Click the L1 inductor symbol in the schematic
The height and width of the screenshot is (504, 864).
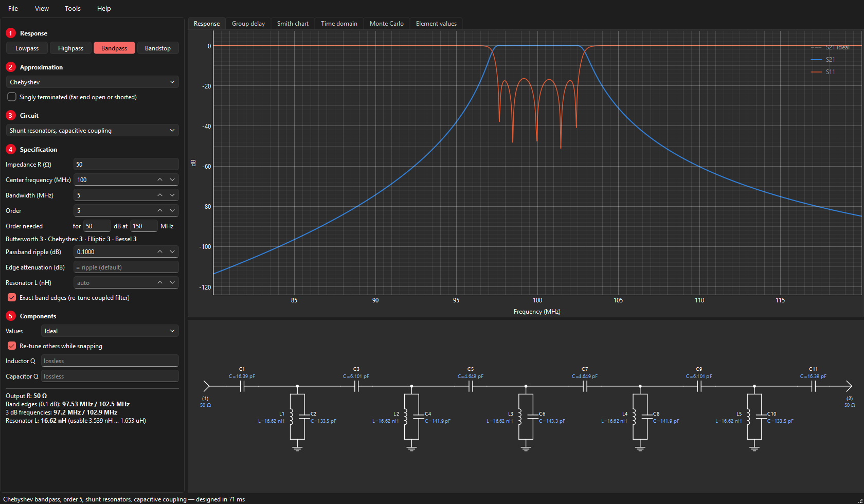click(291, 417)
